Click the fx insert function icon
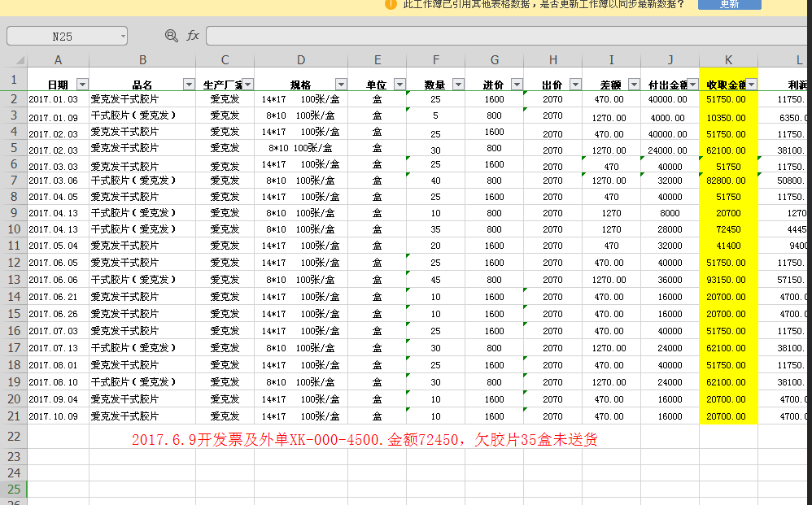This screenshot has height=505, width=812. point(193,36)
